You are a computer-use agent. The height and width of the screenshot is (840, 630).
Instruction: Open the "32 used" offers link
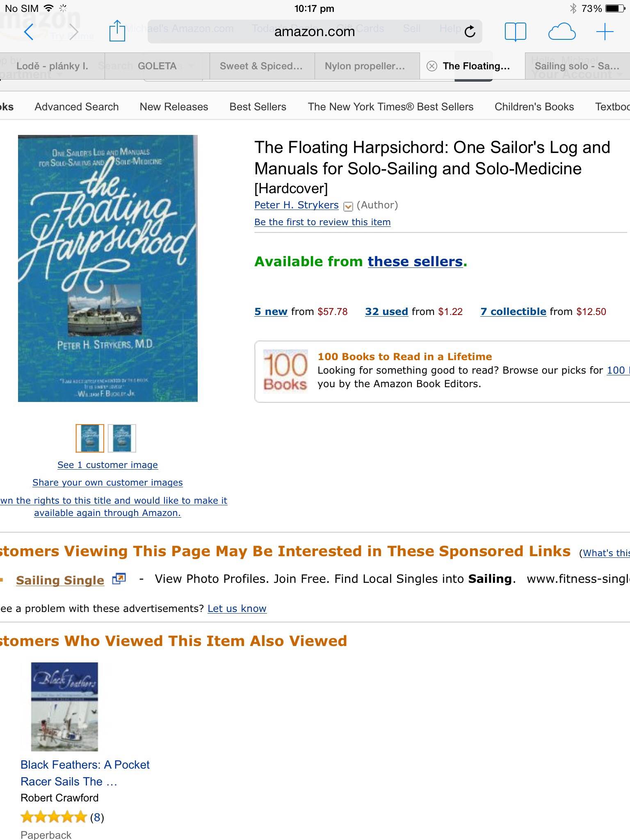click(x=386, y=311)
